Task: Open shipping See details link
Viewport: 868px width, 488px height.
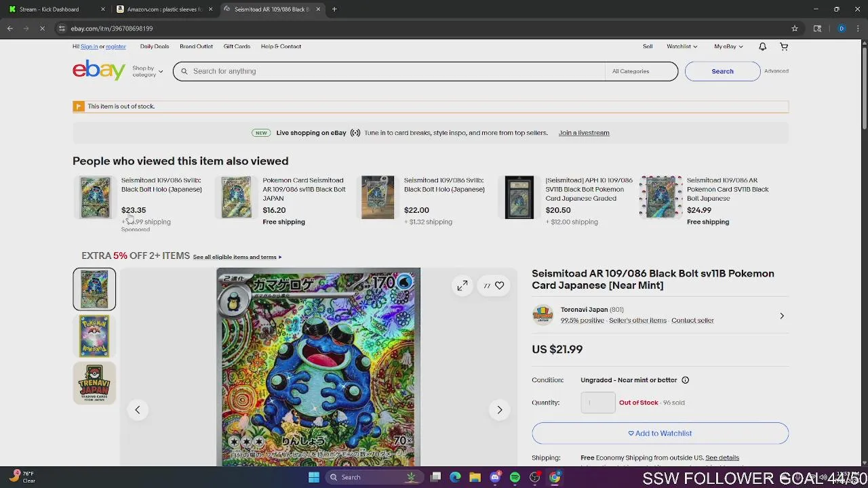Action: pyautogui.click(x=722, y=458)
